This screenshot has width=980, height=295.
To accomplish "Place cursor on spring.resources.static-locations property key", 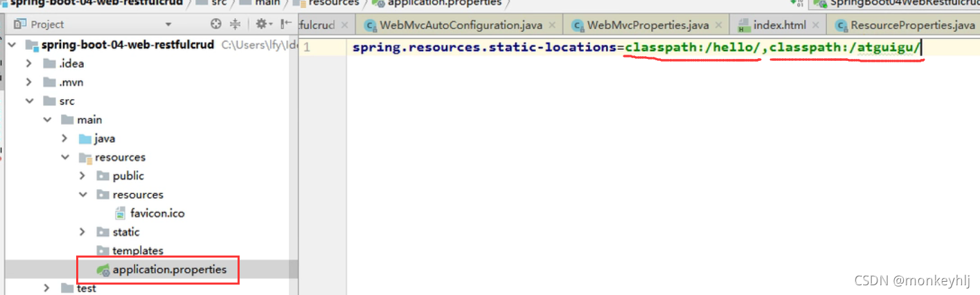I will pyautogui.click(x=485, y=48).
